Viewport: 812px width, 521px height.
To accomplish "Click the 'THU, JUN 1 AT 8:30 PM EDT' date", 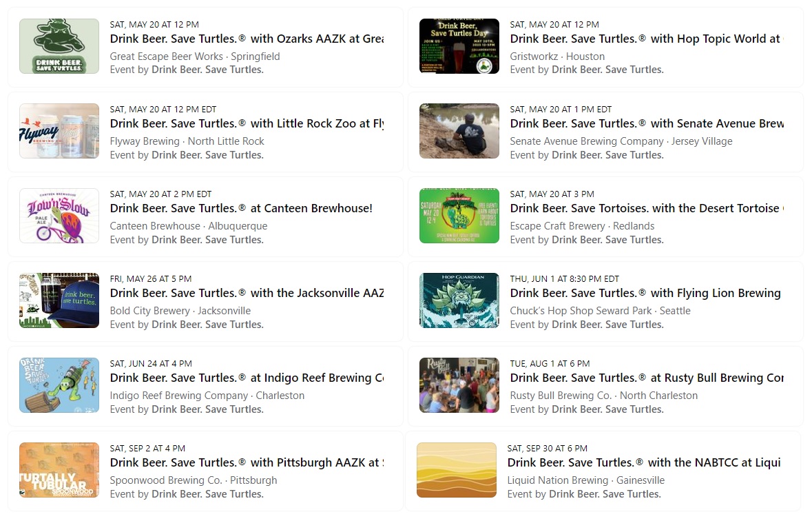I will point(565,279).
